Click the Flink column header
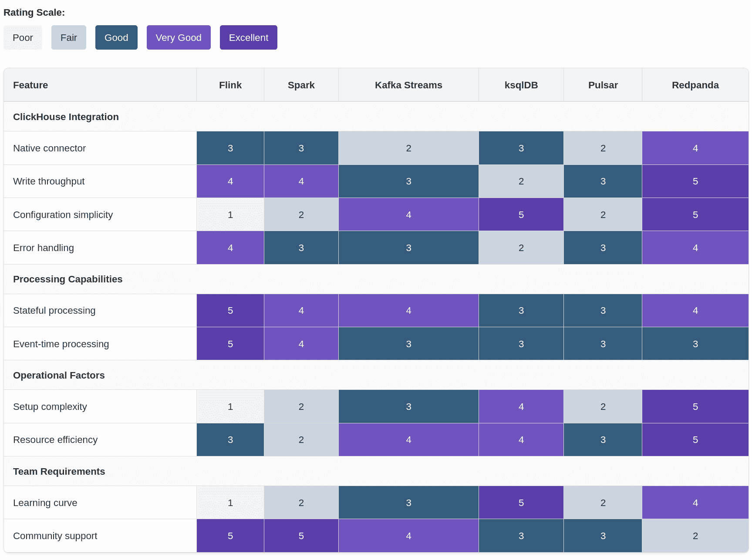 point(230,85)
